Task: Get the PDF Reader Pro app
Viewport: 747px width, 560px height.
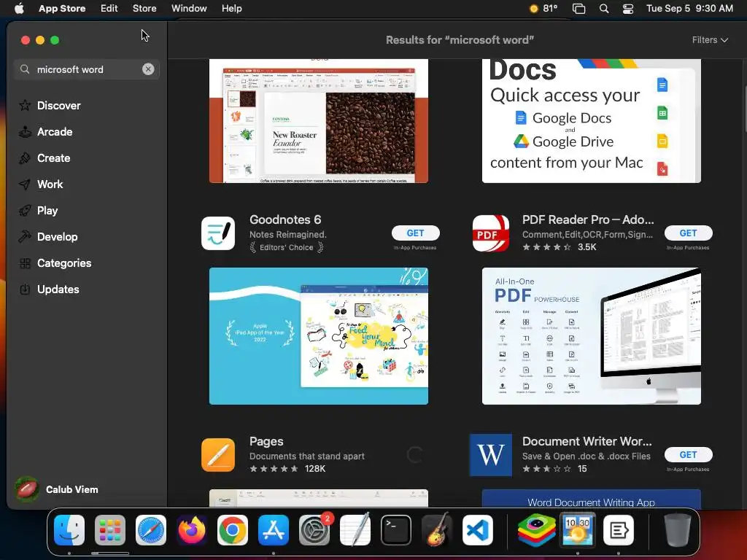Action: click(x=689, y=233)
